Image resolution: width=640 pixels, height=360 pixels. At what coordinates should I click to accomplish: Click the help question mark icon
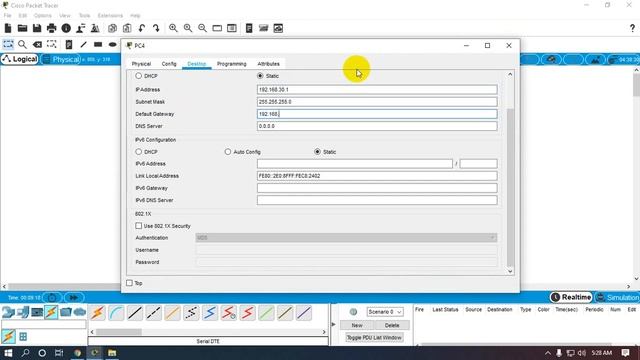(632, 28)
